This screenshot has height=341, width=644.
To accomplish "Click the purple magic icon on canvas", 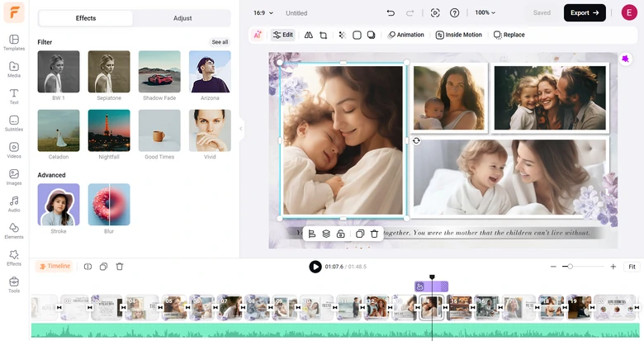I will tap(625, 59).
